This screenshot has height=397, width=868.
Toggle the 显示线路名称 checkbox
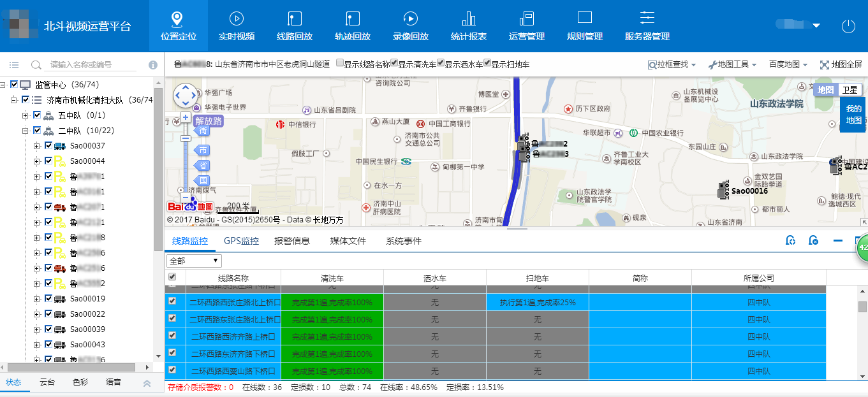click(x=340, y=64)
